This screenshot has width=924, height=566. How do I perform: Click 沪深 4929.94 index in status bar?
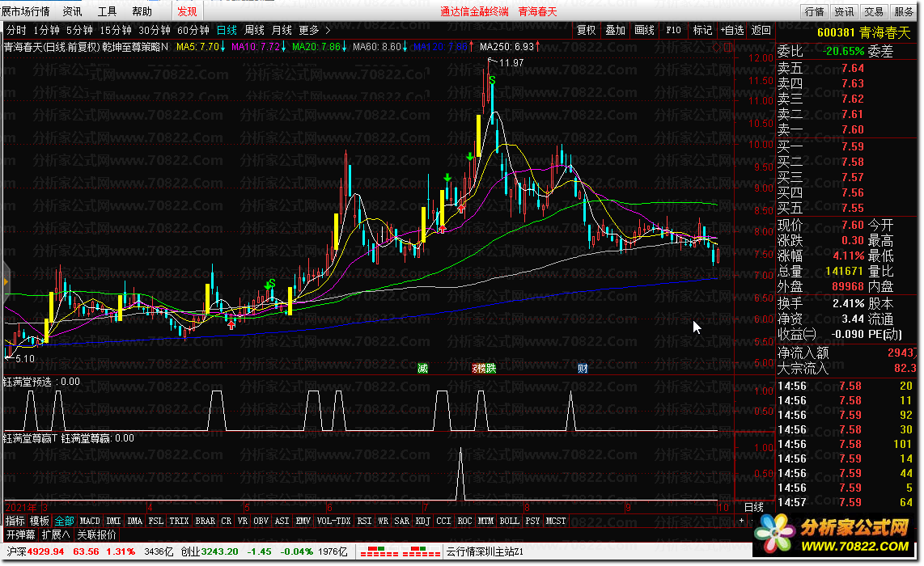(36, 552)
